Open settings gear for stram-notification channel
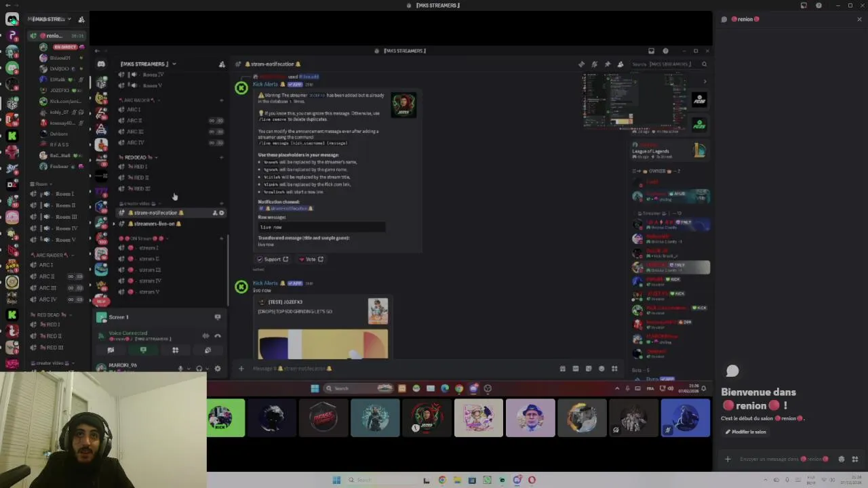 click(x=221, y=213)
